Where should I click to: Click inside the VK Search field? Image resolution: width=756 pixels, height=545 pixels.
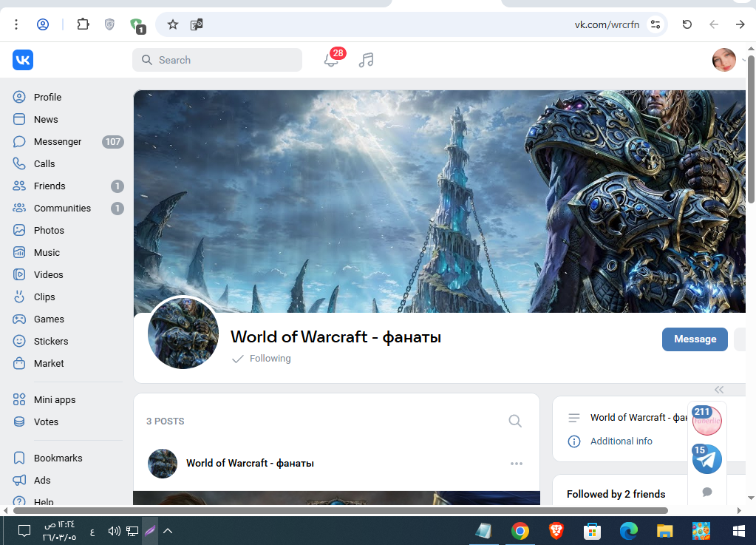pos(217,60)
